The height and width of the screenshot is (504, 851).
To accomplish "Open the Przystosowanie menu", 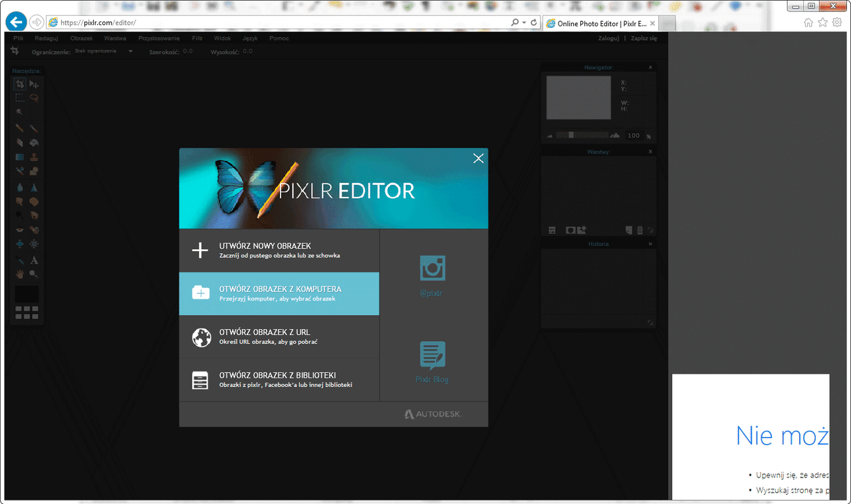I will (x=159, y=38).
